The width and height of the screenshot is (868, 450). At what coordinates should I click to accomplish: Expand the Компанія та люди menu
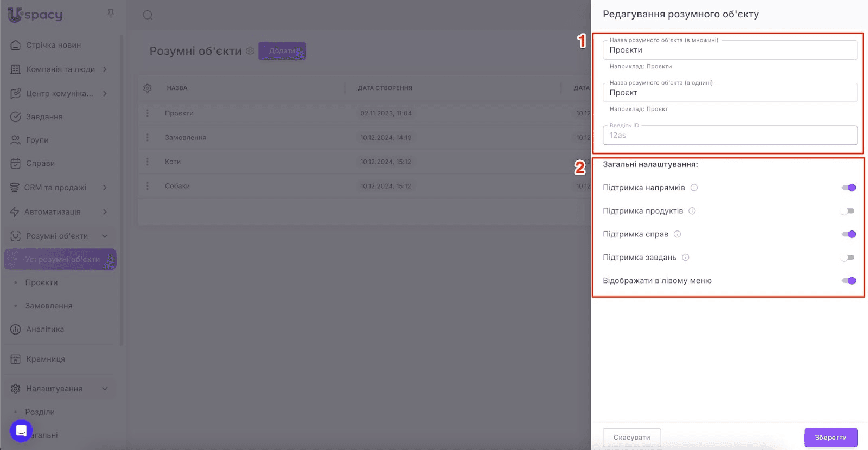105,69
